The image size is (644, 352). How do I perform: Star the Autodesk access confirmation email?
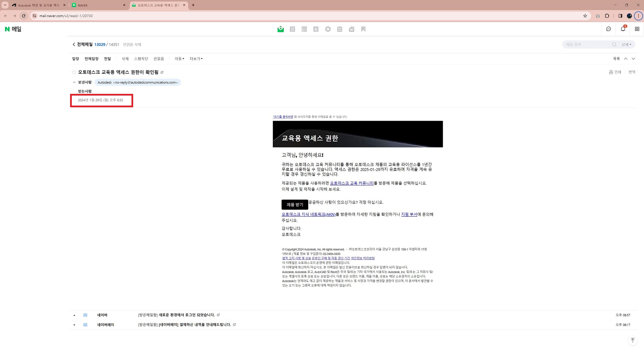[x=74, y=72]
